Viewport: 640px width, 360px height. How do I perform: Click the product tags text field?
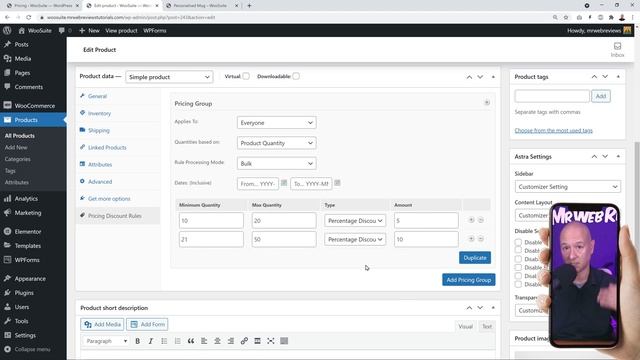tap(552, 96)
